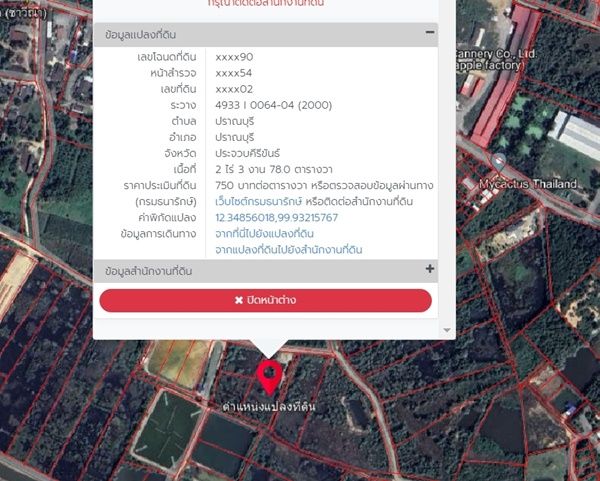Click the X icon in ปิดหน้าต่าง button

(x=239, y=300)
